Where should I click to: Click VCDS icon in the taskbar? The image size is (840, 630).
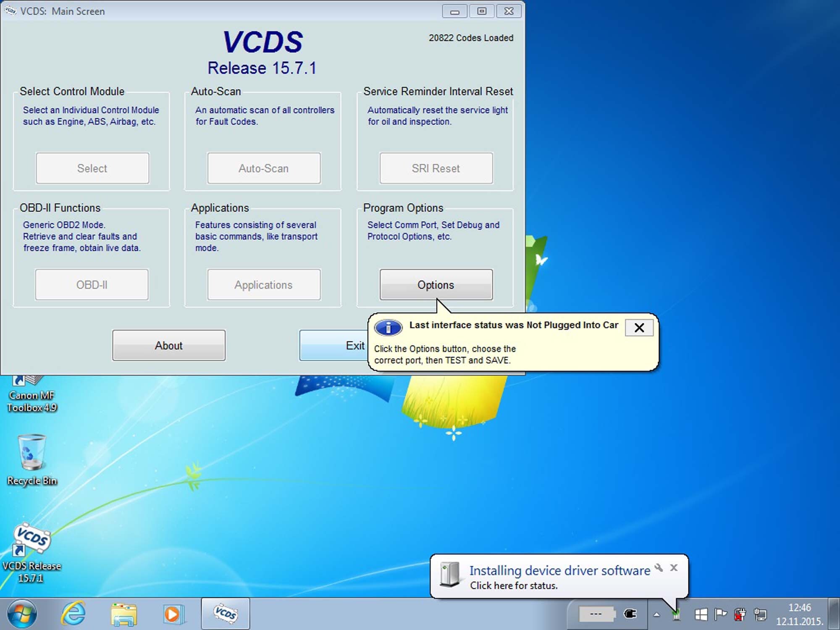point(225,614)
